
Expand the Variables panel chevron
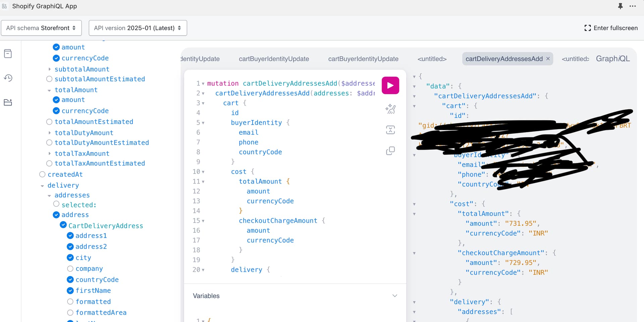395,296
